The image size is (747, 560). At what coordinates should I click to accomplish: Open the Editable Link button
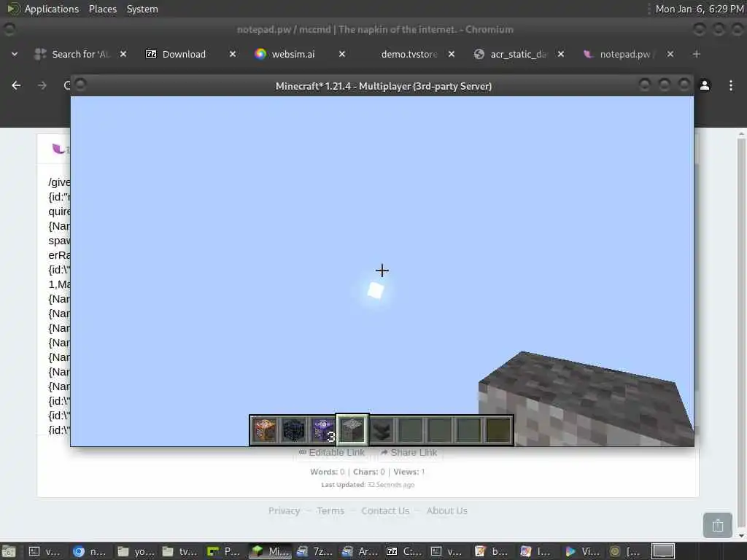(332, 452)
